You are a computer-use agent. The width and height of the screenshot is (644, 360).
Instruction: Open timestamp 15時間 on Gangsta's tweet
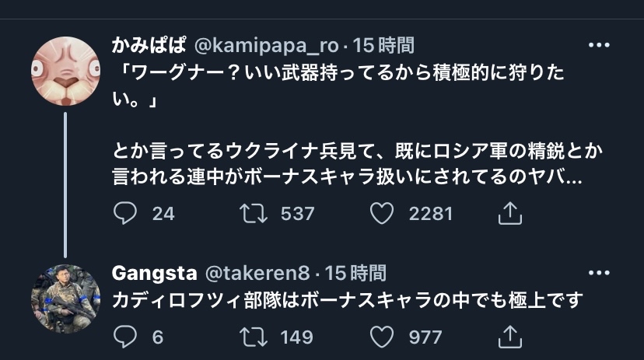tap(355, 273)
